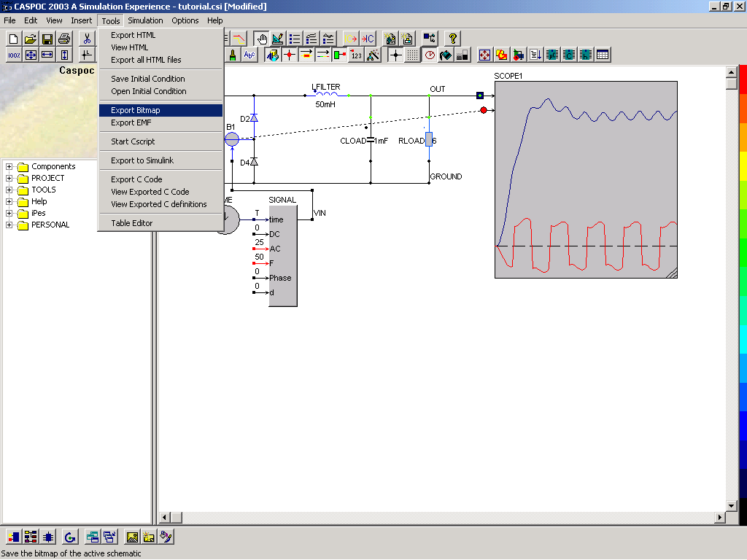The image size is (747, 560).
Task: Select View Exported C definitions
Action: (161, 204)
